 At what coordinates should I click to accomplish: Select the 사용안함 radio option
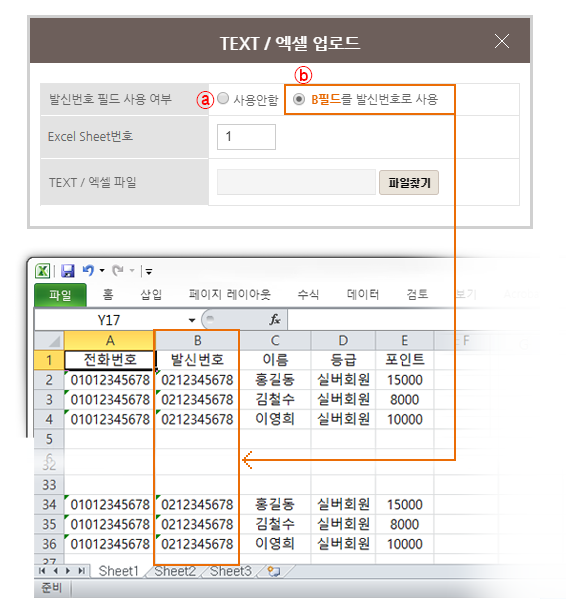(223, 98)
